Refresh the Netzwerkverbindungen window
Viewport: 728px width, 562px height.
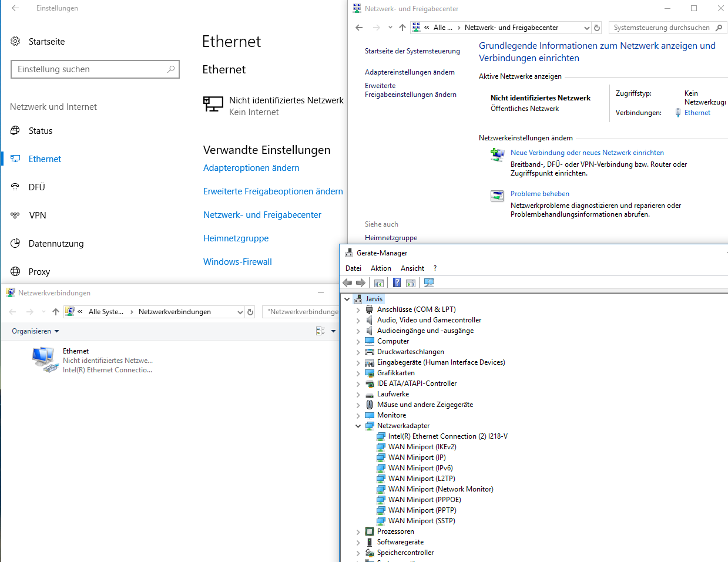tap(250, 312)
